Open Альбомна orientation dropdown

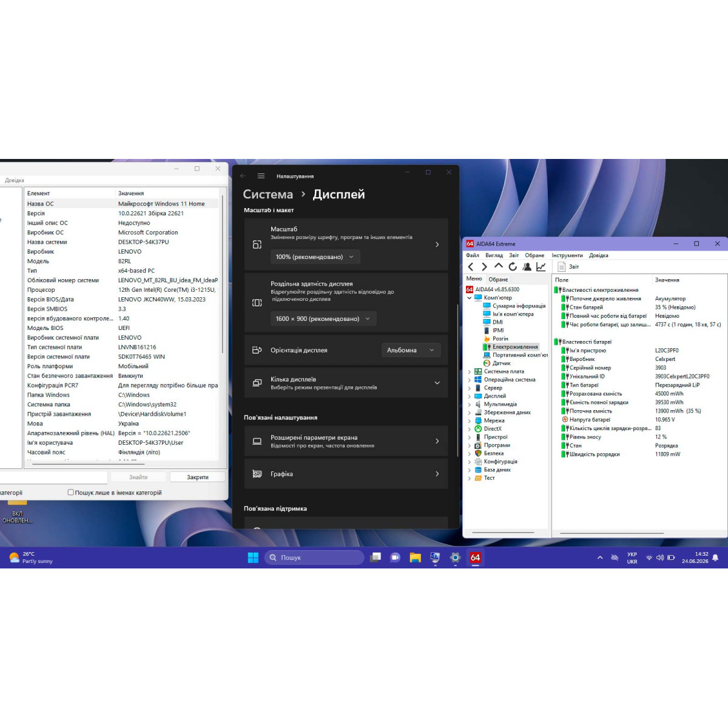(411, 350)
